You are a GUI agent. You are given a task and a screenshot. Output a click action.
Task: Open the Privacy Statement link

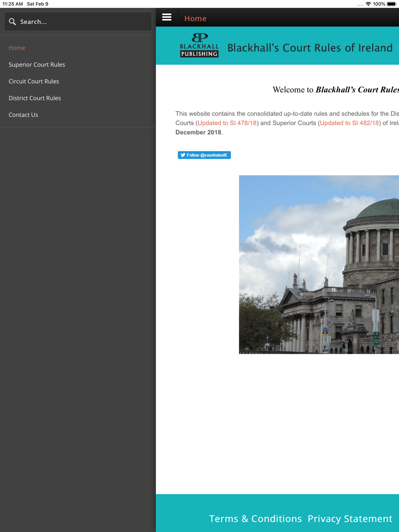coord(350,518)
